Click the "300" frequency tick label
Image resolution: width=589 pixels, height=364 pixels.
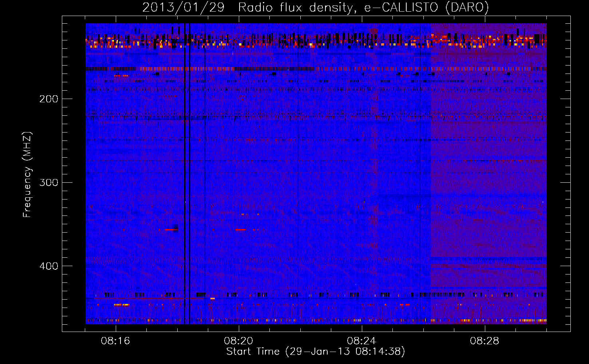tap(49, 182)
